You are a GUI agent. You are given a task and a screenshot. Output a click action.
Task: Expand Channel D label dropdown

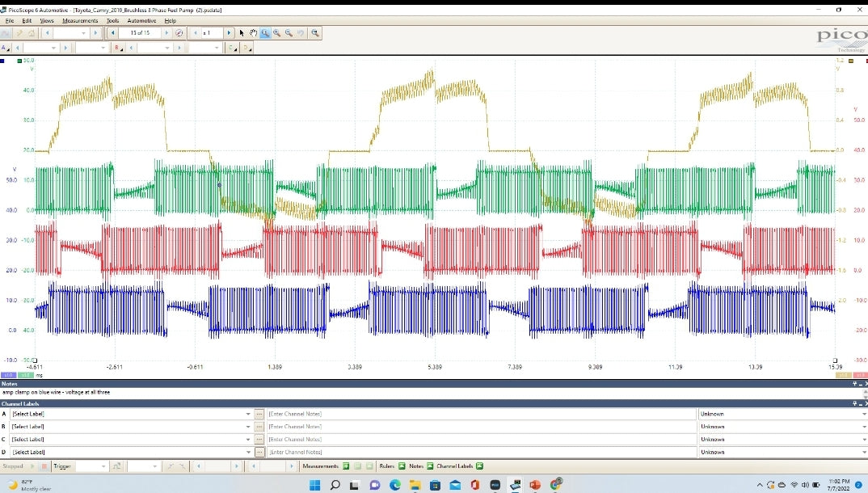(x=248, y=452)
